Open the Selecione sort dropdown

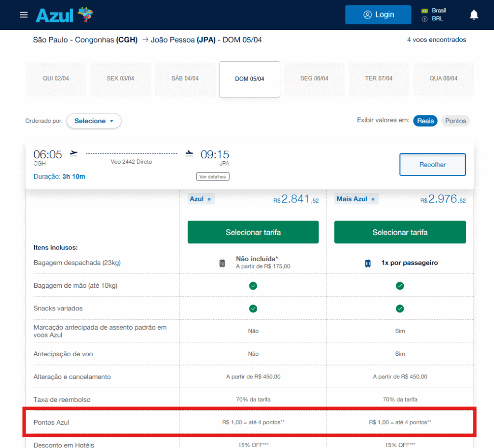(x=94, y=121)
